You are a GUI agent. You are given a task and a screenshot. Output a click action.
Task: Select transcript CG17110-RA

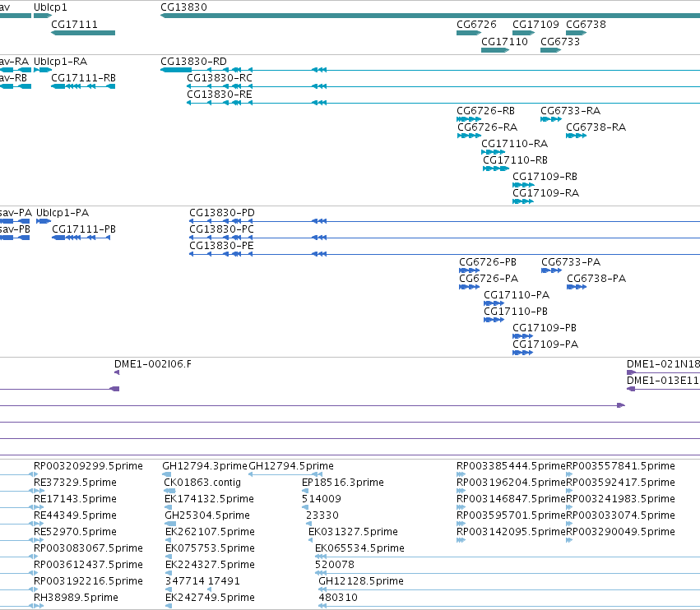(x=514, y=144)
